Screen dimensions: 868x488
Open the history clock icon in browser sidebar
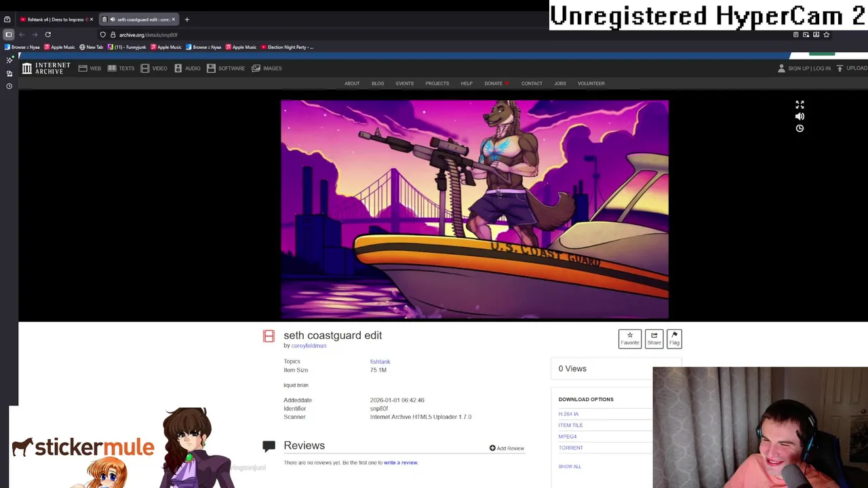pyautogui.click(x=9, y=86)
